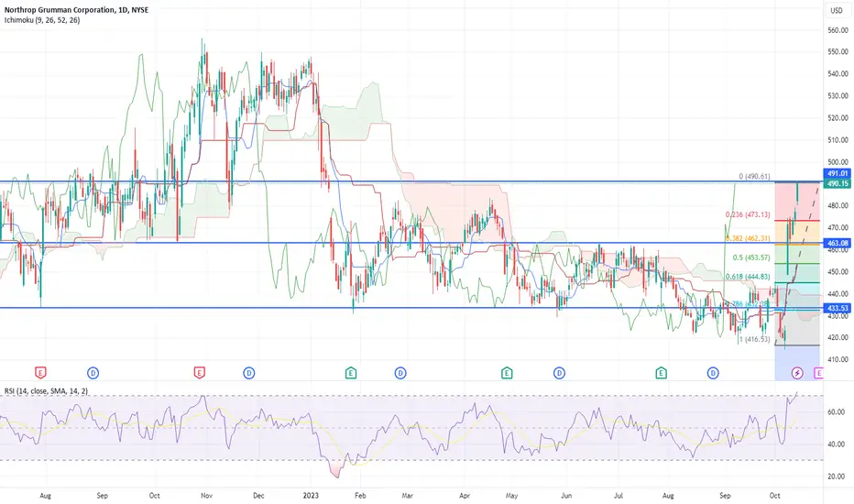This screenshot has height=504, width=854.
Task: Click the Northrop Grumman Corporation symbol title
Action: coord(76,10)
